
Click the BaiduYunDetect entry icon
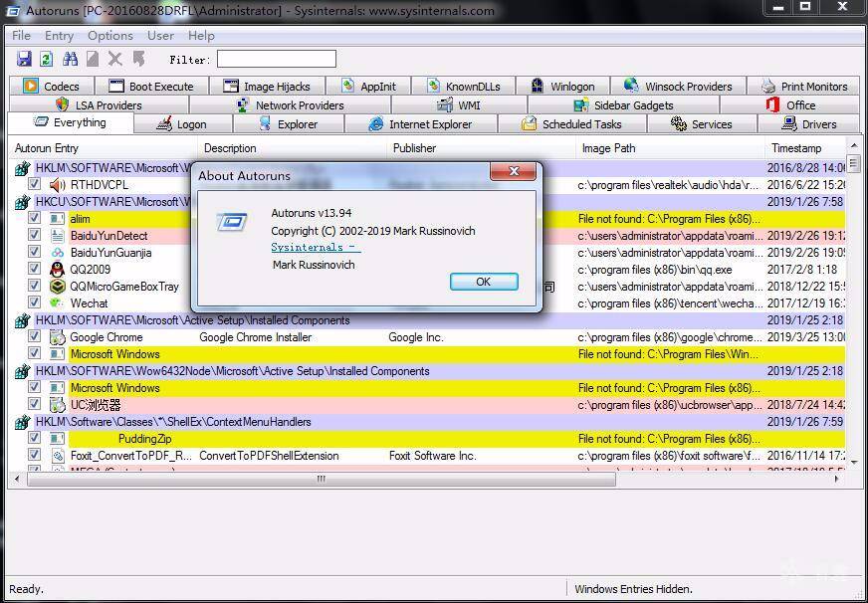tap(57, 236)
